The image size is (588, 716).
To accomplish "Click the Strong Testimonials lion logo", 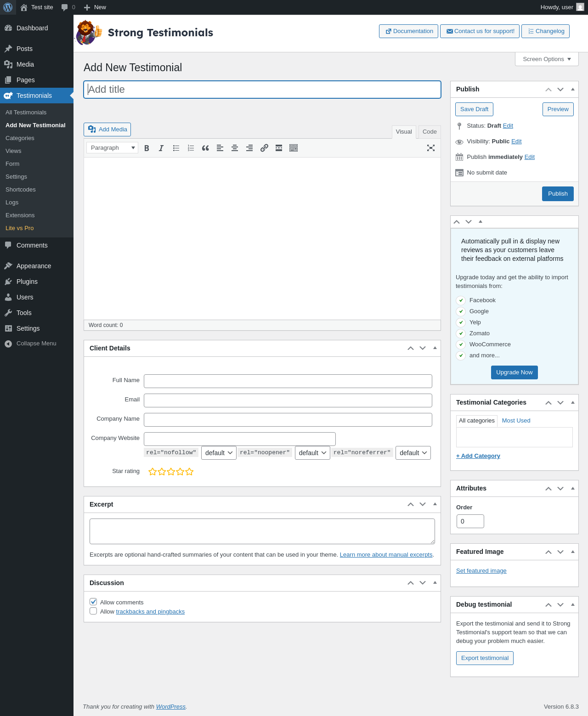I will 88,33.
